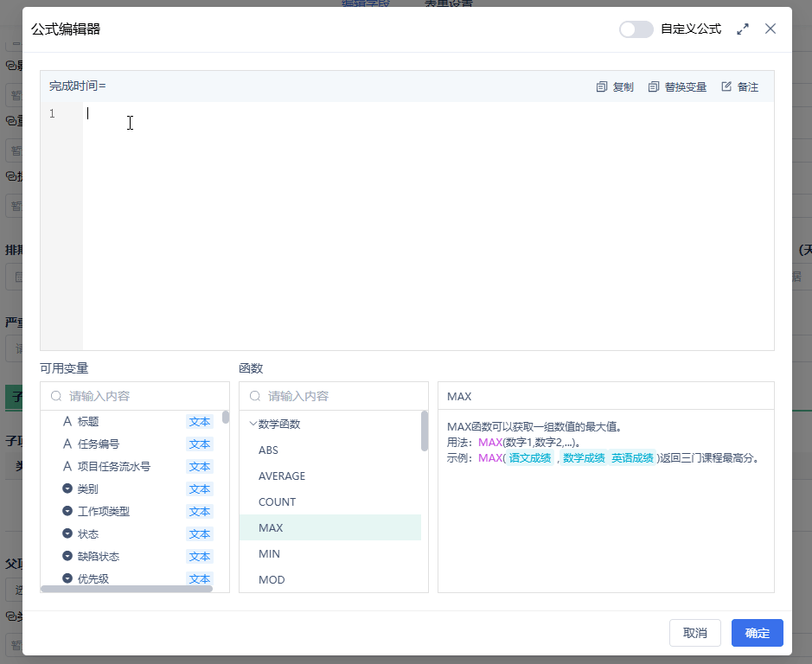The image size is (812, 664).
Task: Click the 复制 copy icon
Action: click(x=602, y=87)
